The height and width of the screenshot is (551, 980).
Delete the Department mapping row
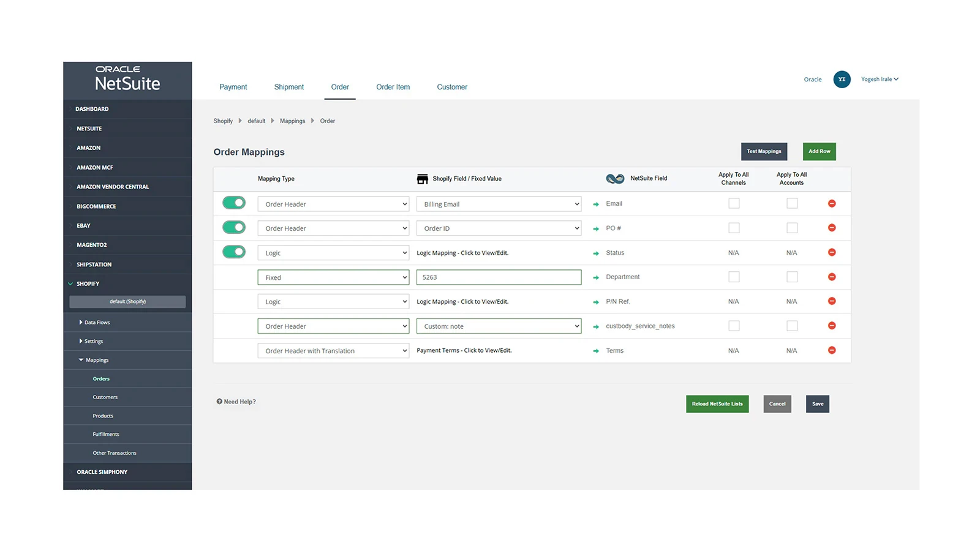click(832, 277)
